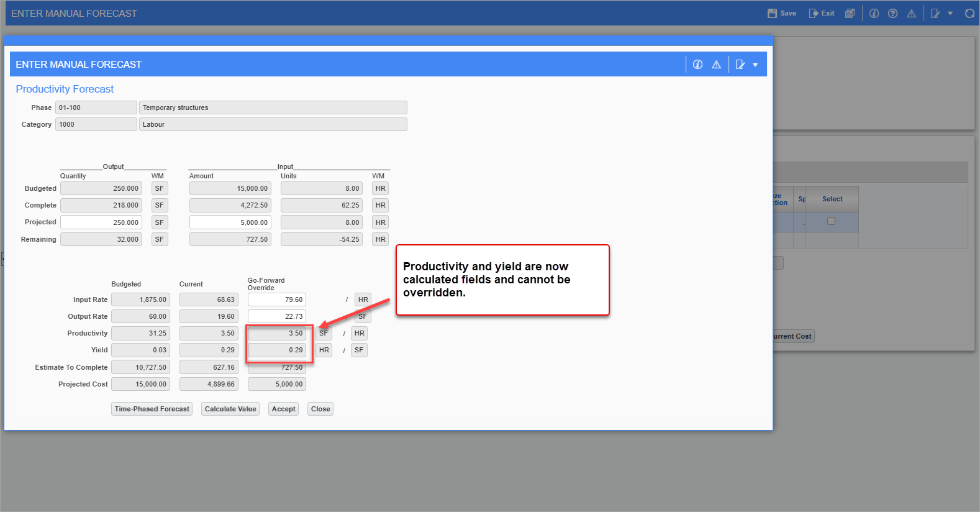Click the HR unit box beside Input Rate

(363, 299)
